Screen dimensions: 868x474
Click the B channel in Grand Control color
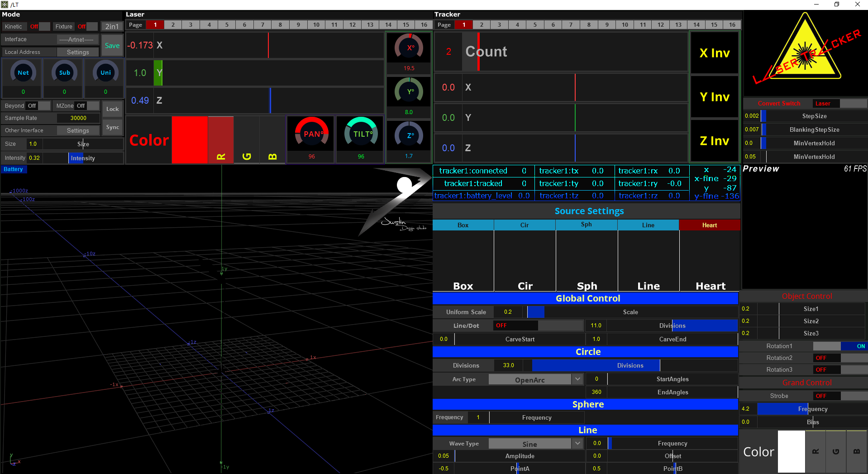pyautogui.click(x=857, y=451)
